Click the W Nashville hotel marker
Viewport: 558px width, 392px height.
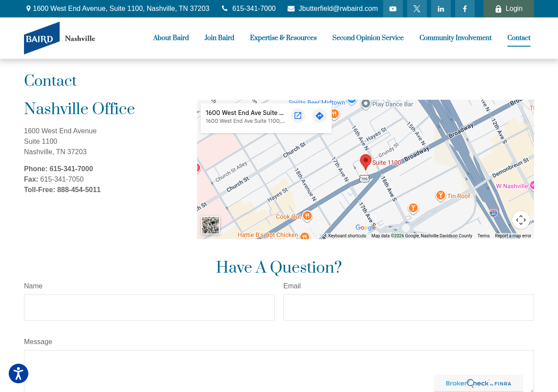pos(532,186)
